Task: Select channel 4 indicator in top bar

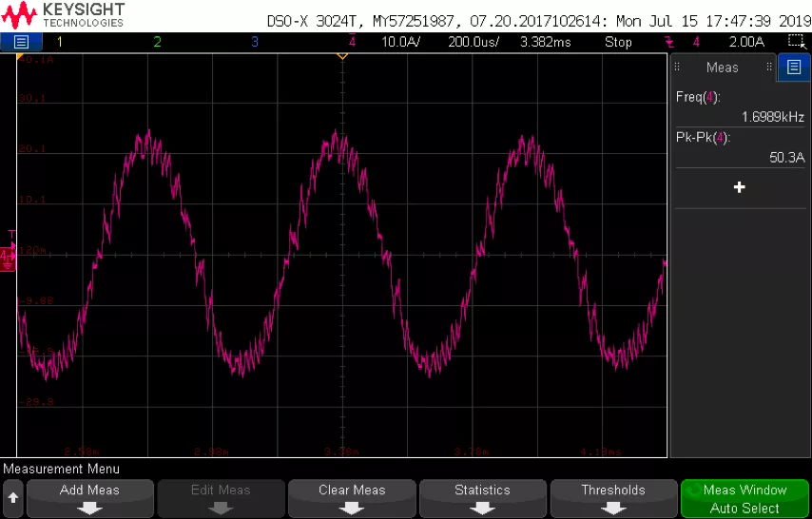Action: pyautogui.click(x=352, y=42)
